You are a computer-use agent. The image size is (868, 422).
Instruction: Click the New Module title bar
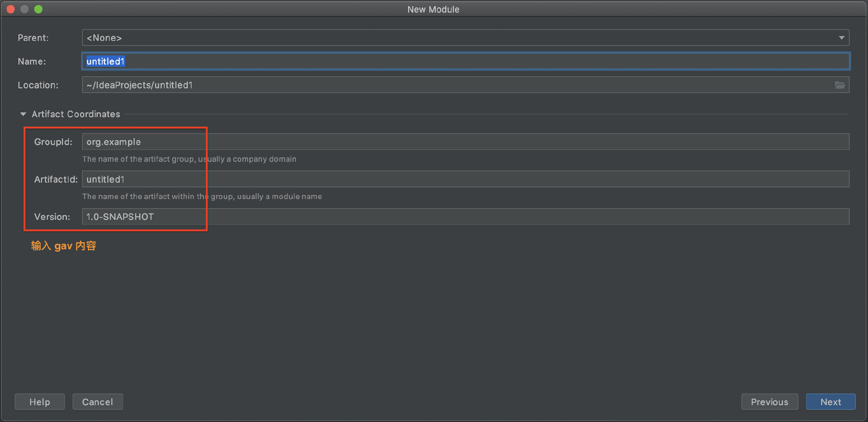[x=433, y=9]
